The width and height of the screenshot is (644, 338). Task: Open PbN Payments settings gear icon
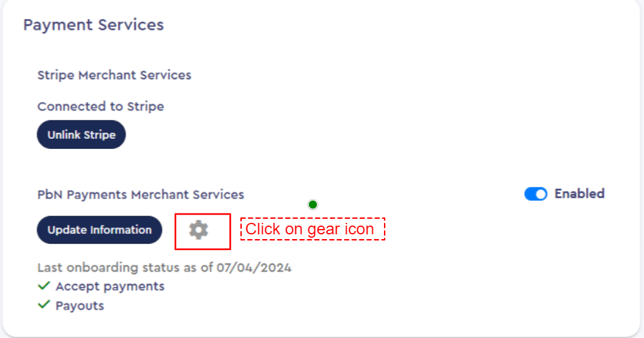[x=198, y=230]
